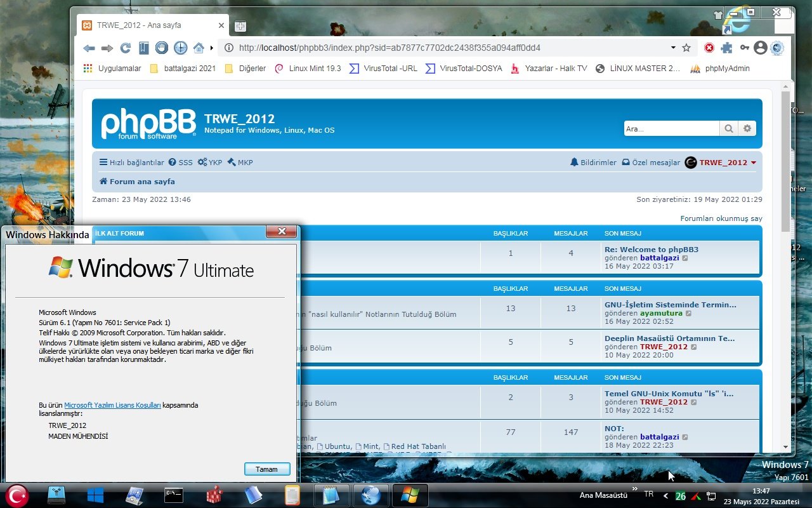View latest post icon beside ayamutura
812x508 pixels.
point(689,313)
